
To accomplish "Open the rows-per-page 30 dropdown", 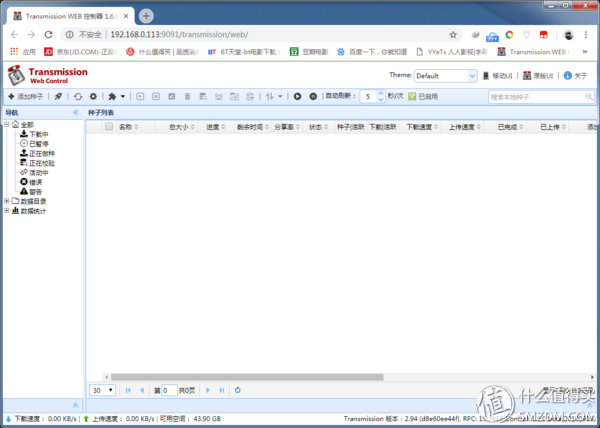I will pos(103,390).
